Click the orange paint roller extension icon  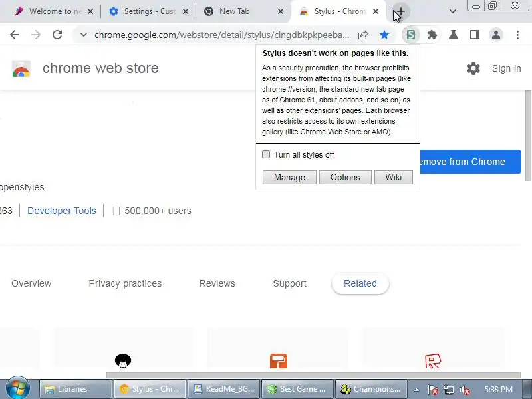[279, 361]
